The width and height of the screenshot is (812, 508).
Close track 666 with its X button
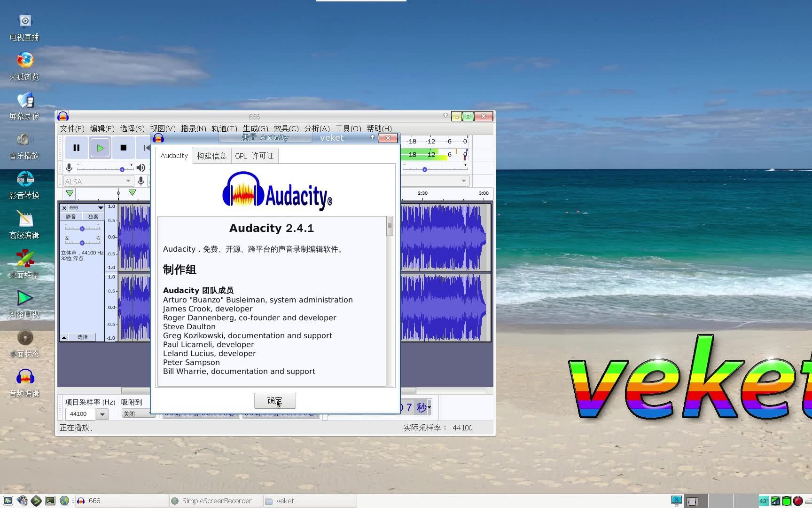64,208
